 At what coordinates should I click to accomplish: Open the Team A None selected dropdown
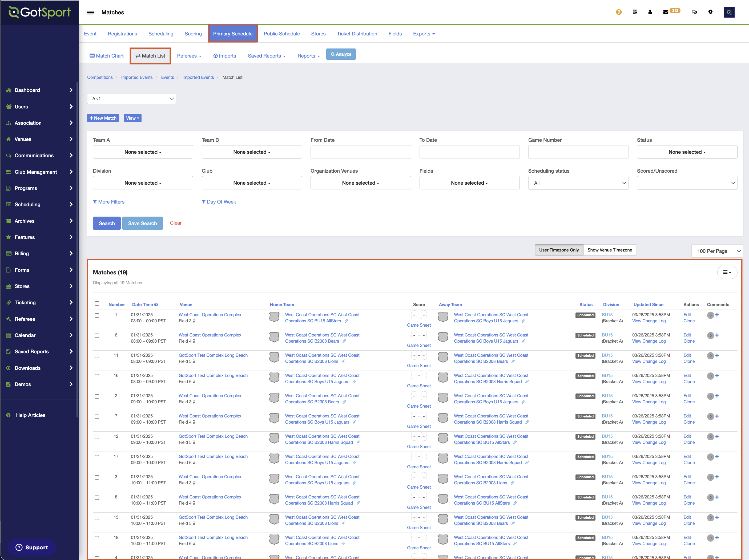(143, 152)
